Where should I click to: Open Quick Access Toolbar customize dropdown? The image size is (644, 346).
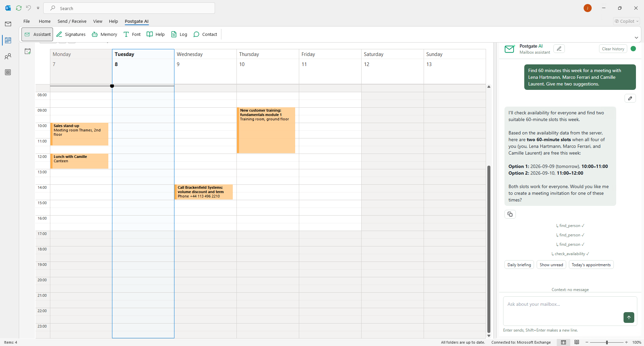[x=38, y=8]
